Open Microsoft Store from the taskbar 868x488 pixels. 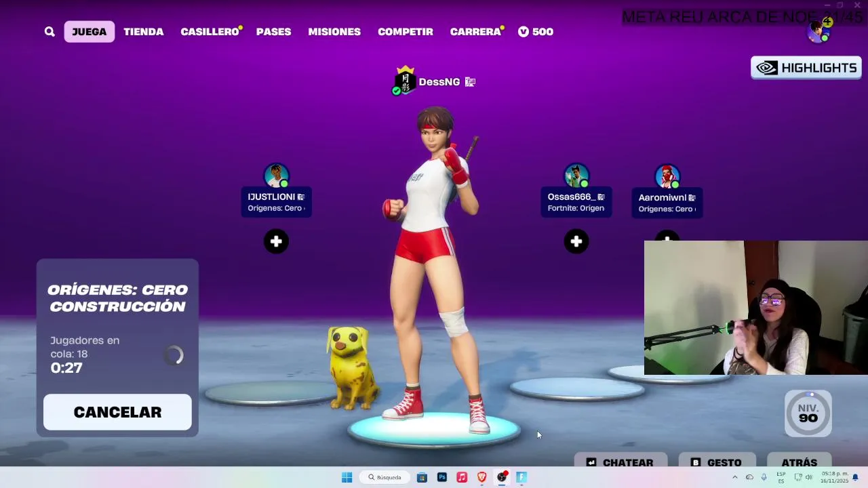[422, 477]
